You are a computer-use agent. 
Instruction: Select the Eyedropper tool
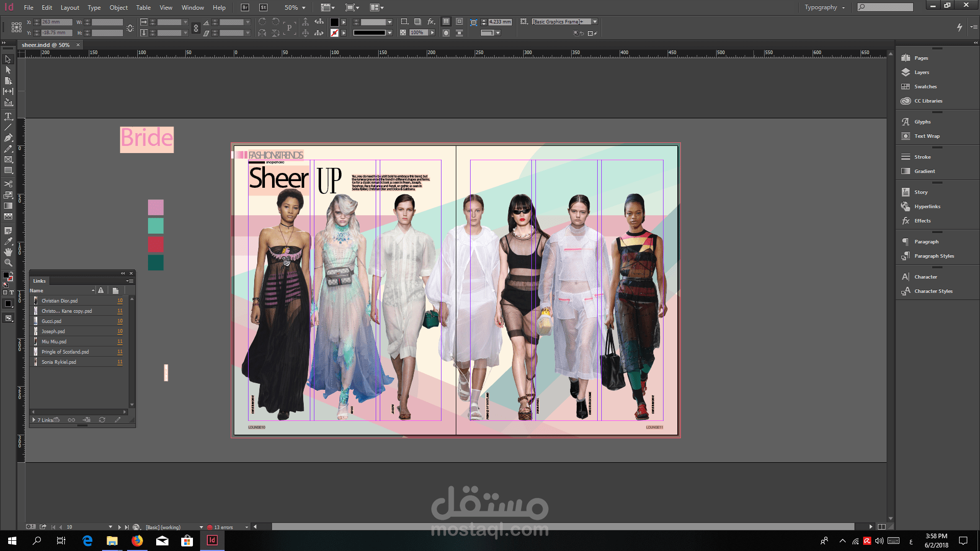pyautogui.click(x=8, y=241)
